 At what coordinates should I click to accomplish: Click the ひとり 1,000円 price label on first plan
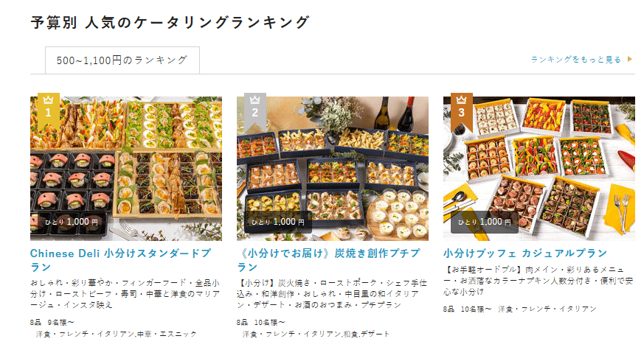coord(72,222)
